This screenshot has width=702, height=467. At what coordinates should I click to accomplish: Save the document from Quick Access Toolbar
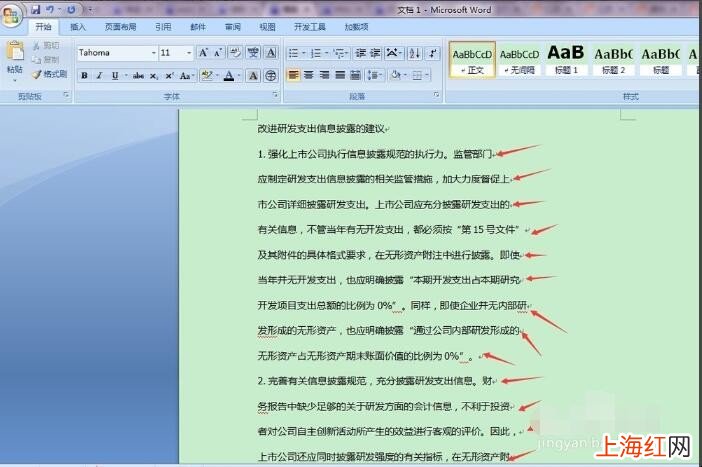[35, 9]
